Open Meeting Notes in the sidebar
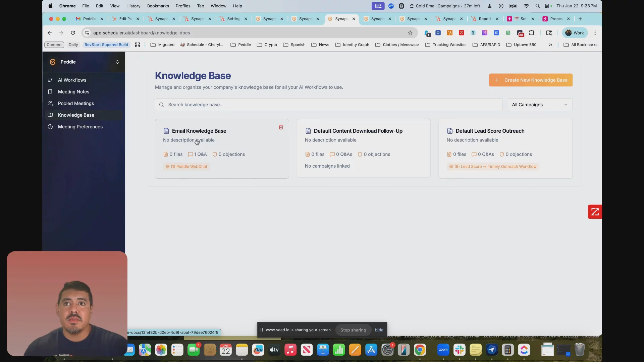The height and width of the screenshot is (362, 644). (73, 92)
